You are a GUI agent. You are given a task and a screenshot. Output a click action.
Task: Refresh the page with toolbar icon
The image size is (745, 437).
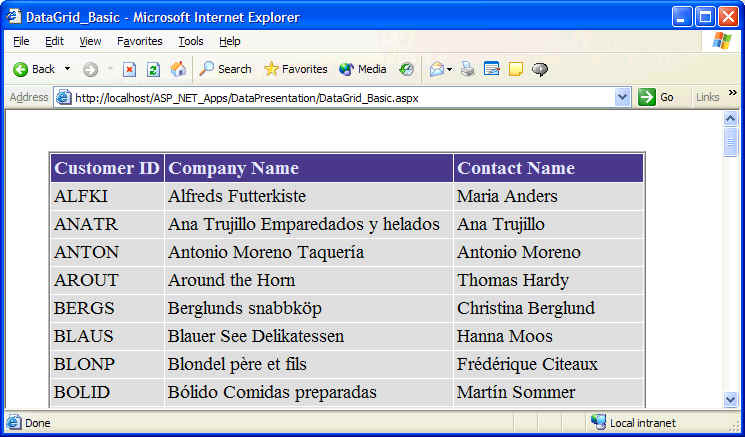pyautogui.click(x=153, y=69)
